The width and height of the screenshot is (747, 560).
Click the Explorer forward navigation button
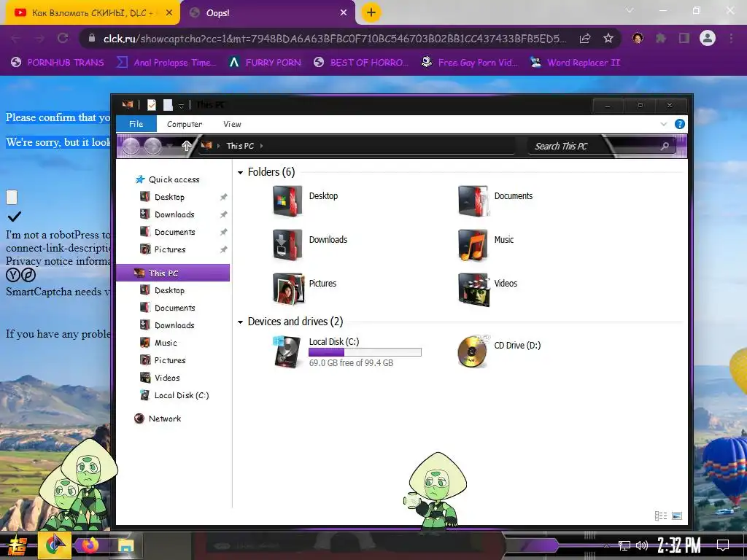coord(152,146)
